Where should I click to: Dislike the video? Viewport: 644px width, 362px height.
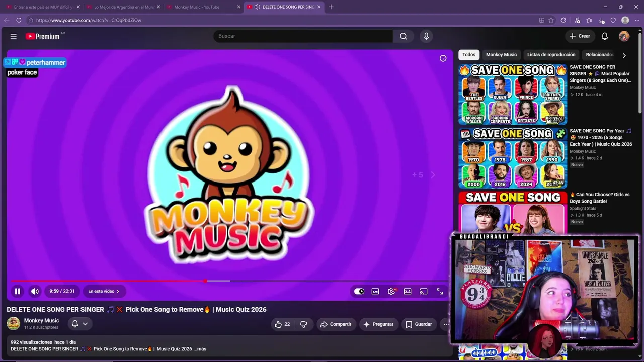(x=303, y=324)
